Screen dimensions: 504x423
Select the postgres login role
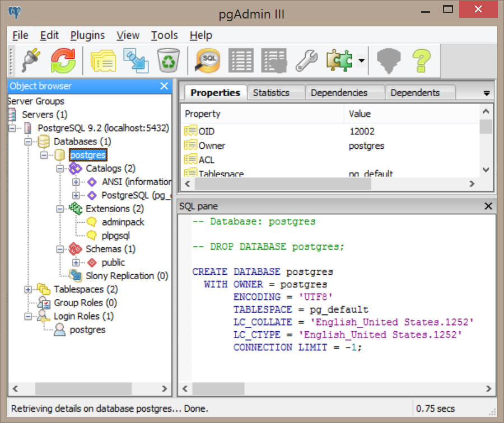(87, 330)
